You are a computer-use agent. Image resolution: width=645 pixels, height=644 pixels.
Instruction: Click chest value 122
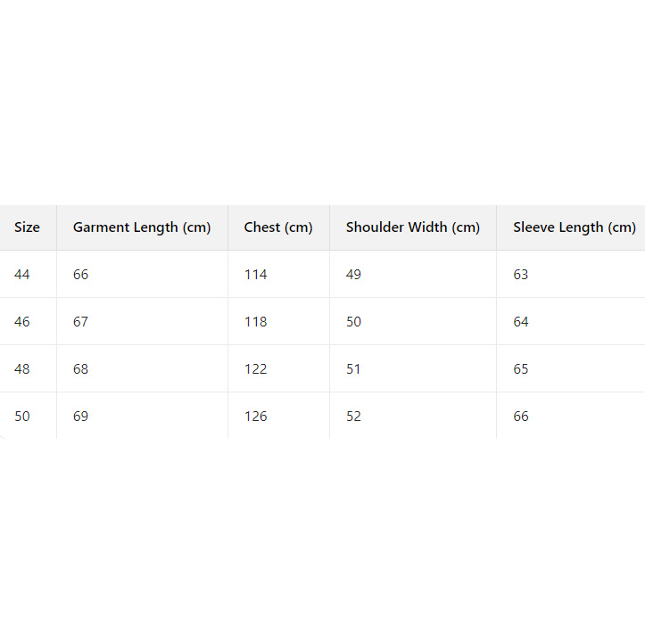point(256,369)
